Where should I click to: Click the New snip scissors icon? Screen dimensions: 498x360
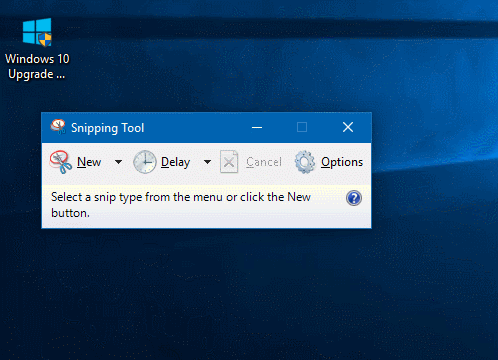pos(61,162)
